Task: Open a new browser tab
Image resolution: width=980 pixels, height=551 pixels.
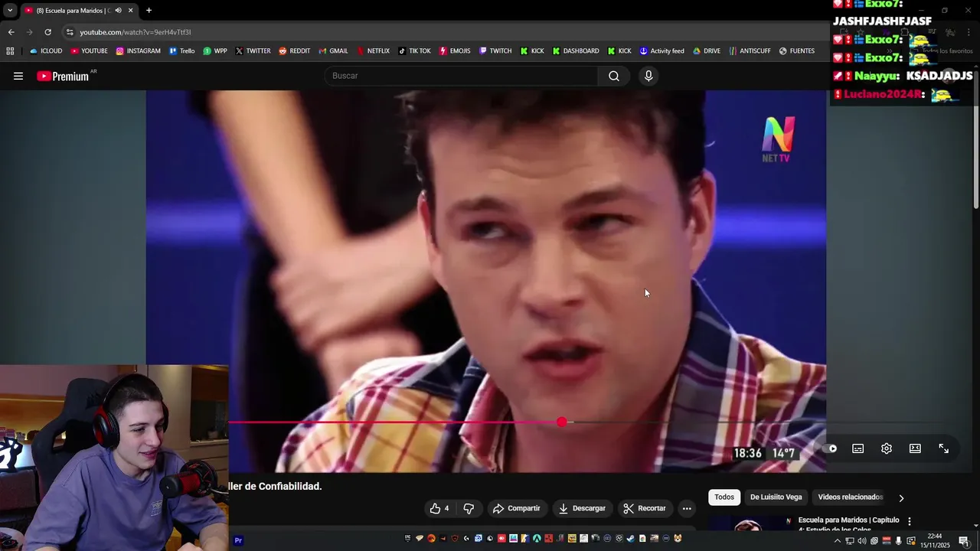Action: 149,11
